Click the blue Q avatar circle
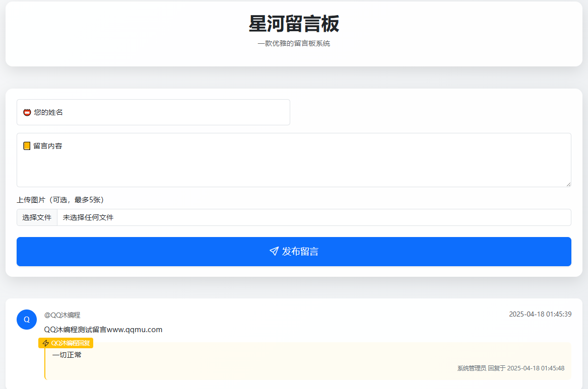588x389 pixels. click(27, 320)
